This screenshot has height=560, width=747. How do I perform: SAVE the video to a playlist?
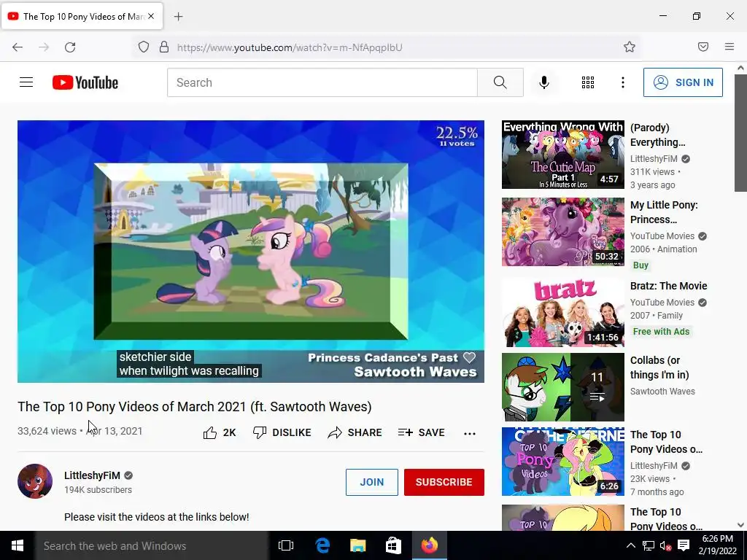point(422,432)
